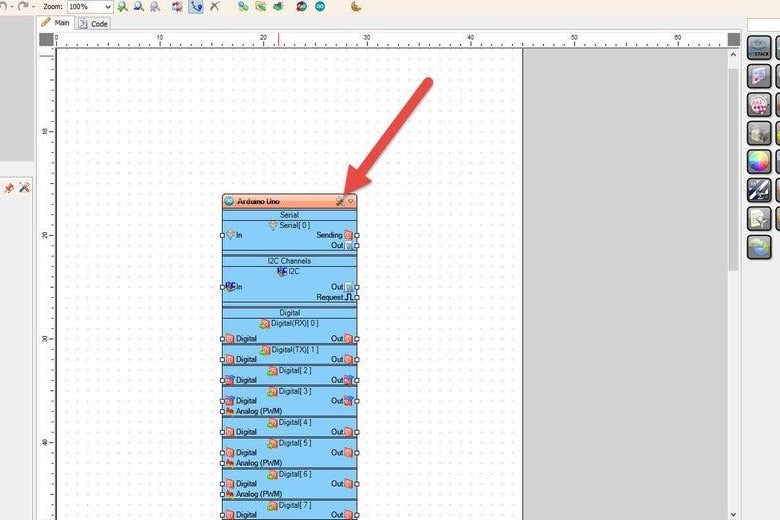This screenshot has height=520, width=780.
Task: Expand the Arduino Uno header dropdown arrow
Action: click(x=351, y=201)
